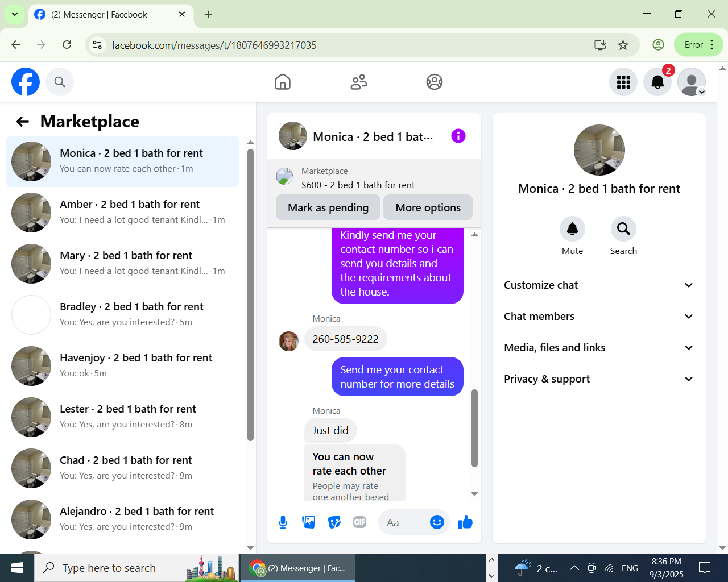Open Windows Start menu
728x582 pixels.
pyautogui.click(x=17, y=568)
